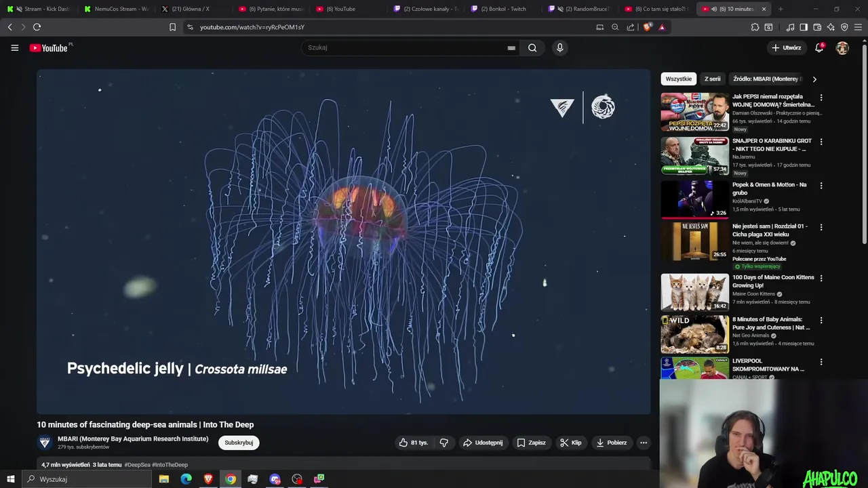The width and height of the screenshot is (868, 488).
Task: Open the PEPSI video thumbnail
Action: click(695, 112)
